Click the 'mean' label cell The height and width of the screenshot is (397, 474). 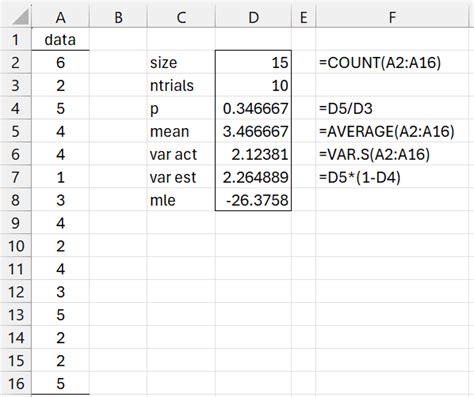point(181,131)
